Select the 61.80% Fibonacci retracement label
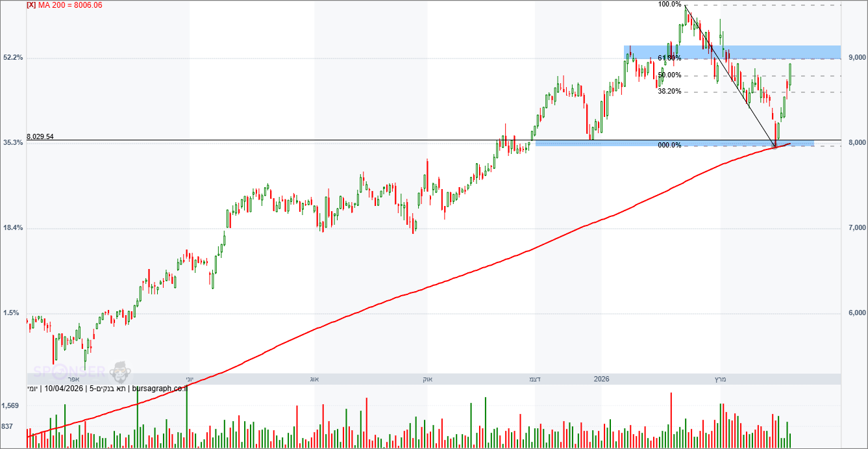This screenshot has height=449, width=868. coord(669,58)
